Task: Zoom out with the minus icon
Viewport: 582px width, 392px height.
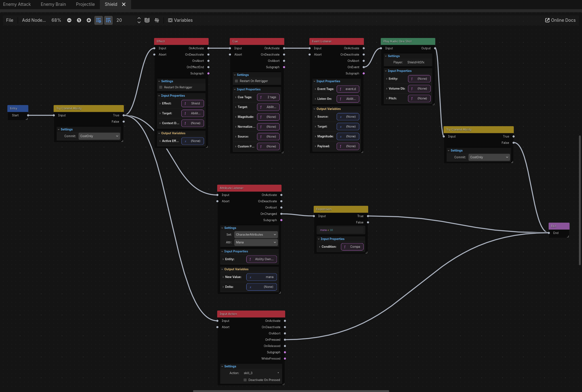Action: (x=69, y=20)
